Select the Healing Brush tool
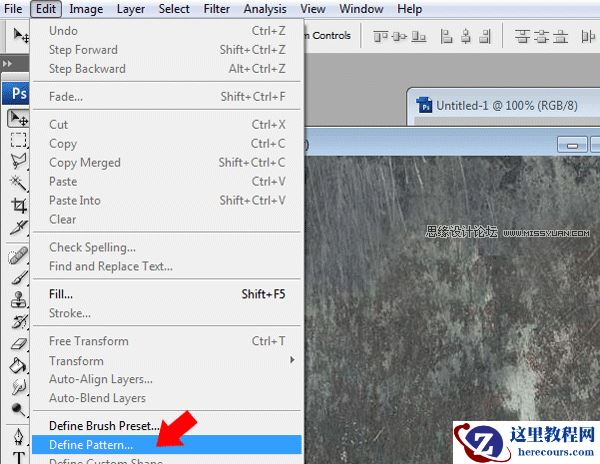The height and width of the screenshot is (464, 600). point(18,256)
